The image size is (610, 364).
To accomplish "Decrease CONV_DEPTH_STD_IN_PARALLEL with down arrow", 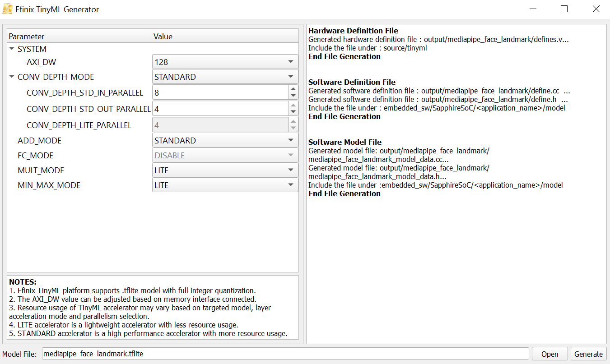I will click(293, 96).
